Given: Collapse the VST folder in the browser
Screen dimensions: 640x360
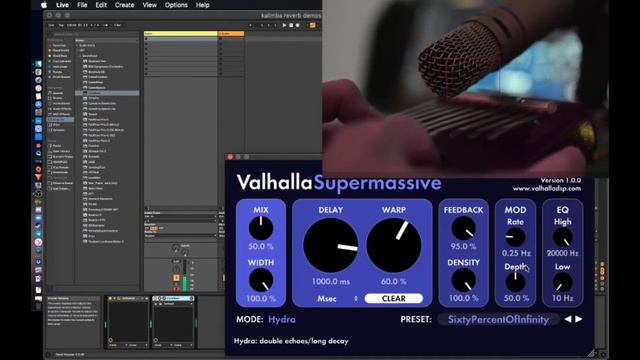Looking at the screenshot, I should point(77,50).
